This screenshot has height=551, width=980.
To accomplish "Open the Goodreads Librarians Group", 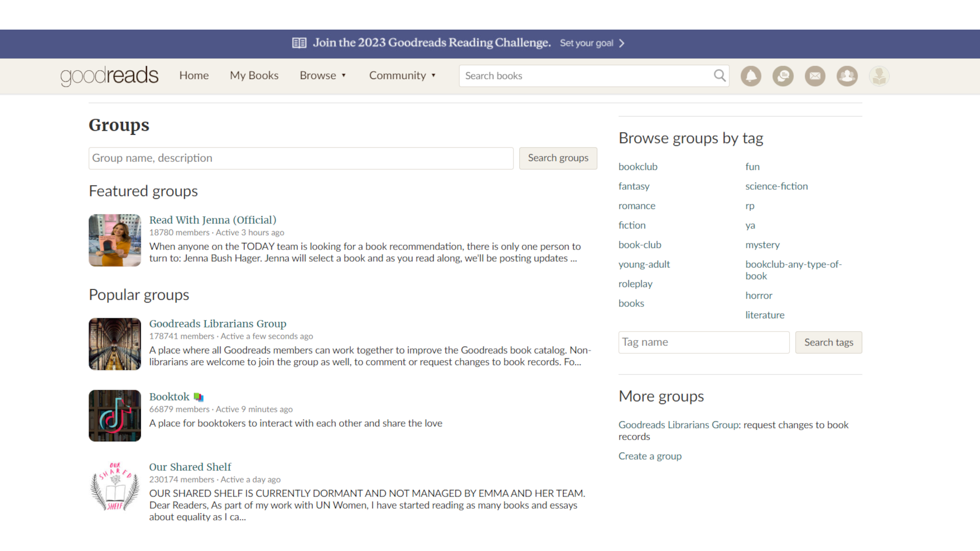I will point(217,323).
